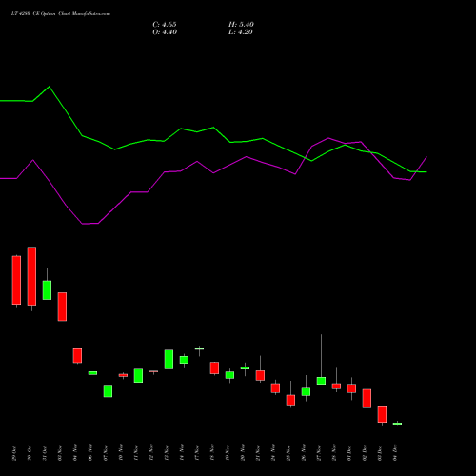The image size is (476, 476).
Task: Select the red candlestick for 03 Dec
Action: tap(382, 414)
